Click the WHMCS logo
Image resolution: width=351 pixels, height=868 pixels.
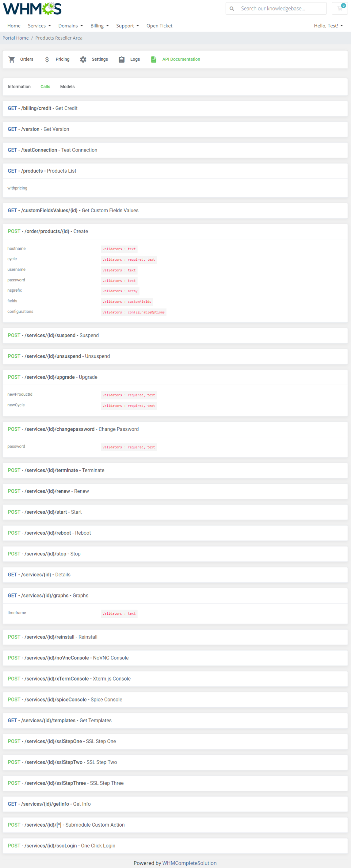[x=32, y=8]
